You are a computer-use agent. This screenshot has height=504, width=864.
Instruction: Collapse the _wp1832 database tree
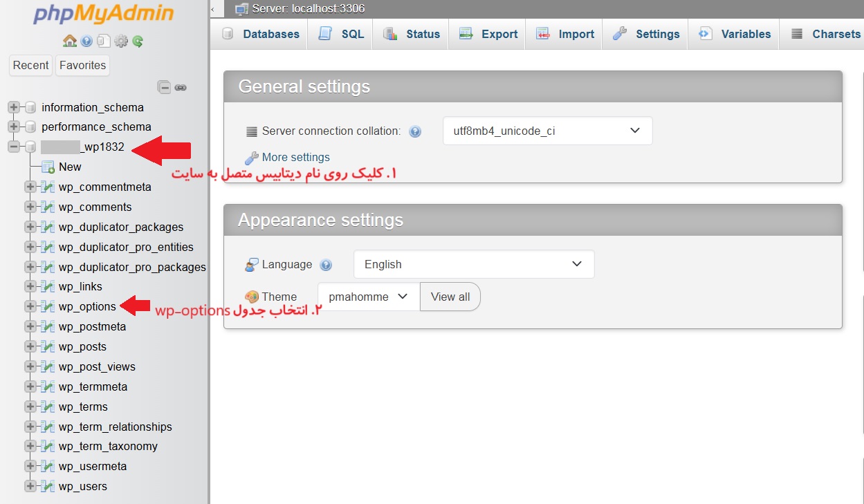tap(13, 147)
